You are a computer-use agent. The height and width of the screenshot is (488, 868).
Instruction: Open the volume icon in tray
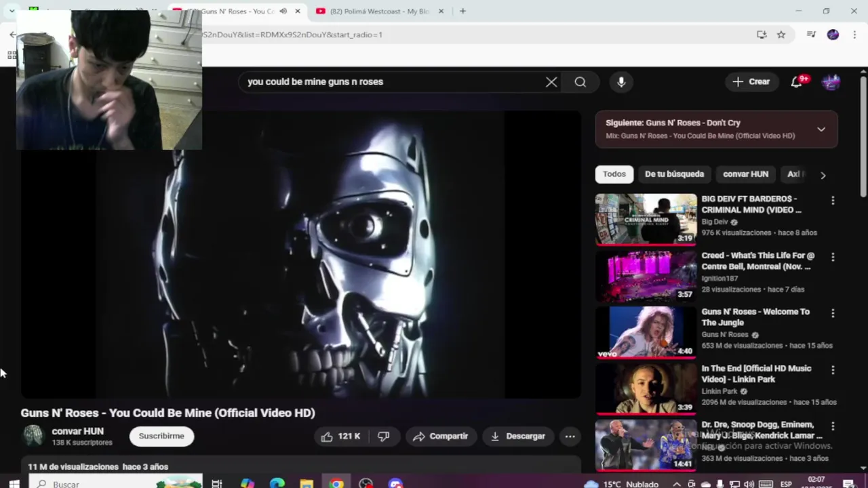[x=749, y=484]
